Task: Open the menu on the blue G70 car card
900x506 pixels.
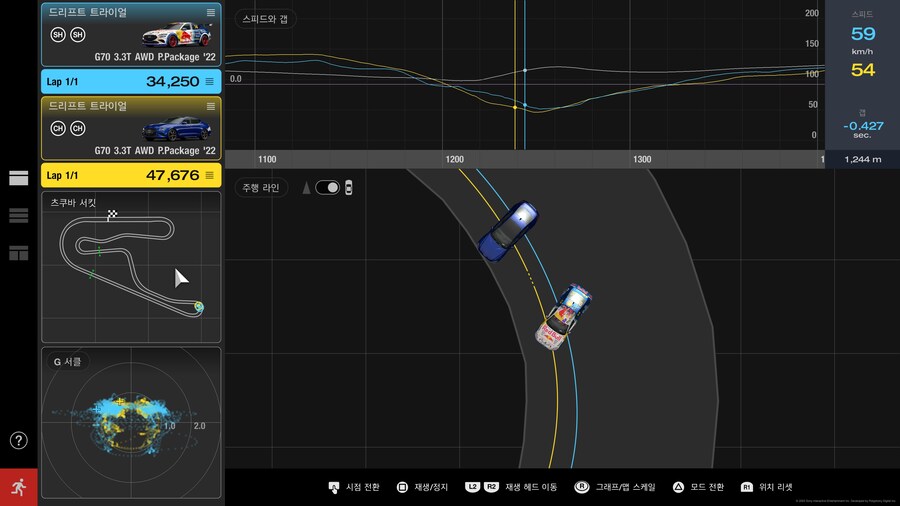Action: [x=210, y=106]
